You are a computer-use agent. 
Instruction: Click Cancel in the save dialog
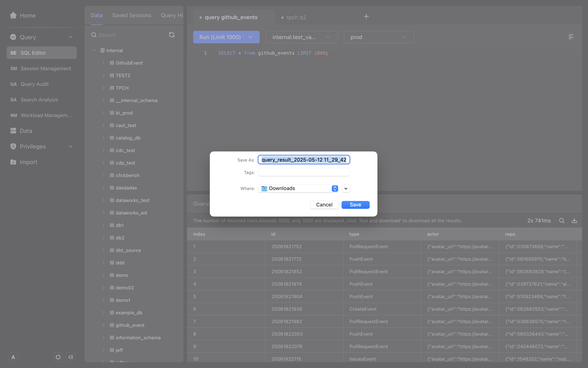(x=324, y=204)
